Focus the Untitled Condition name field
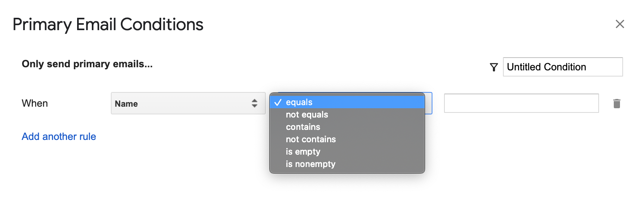The image size is (644, 201). pyautogui.click(x=562, y=67)
